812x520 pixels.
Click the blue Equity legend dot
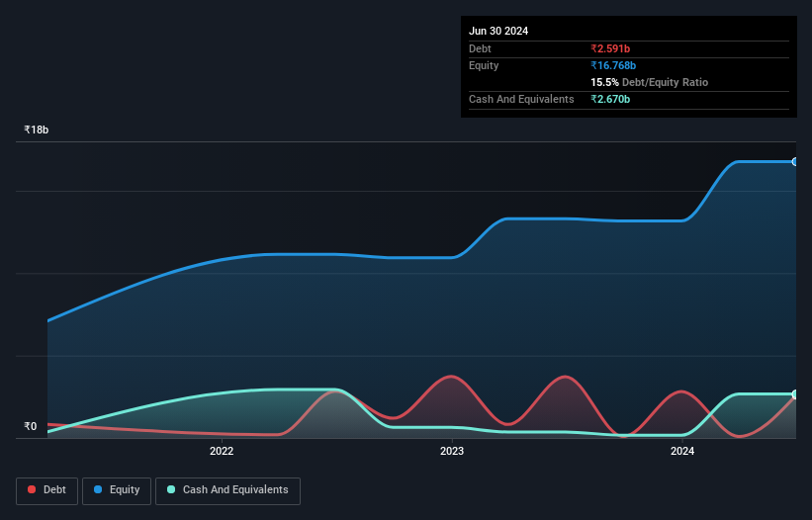coord(98,489)
